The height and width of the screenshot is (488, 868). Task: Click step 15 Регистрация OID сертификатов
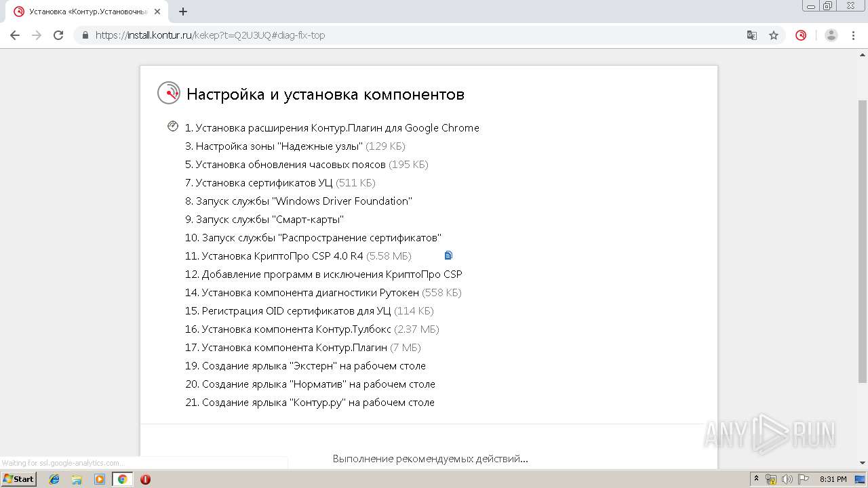[x=309, y=310]
